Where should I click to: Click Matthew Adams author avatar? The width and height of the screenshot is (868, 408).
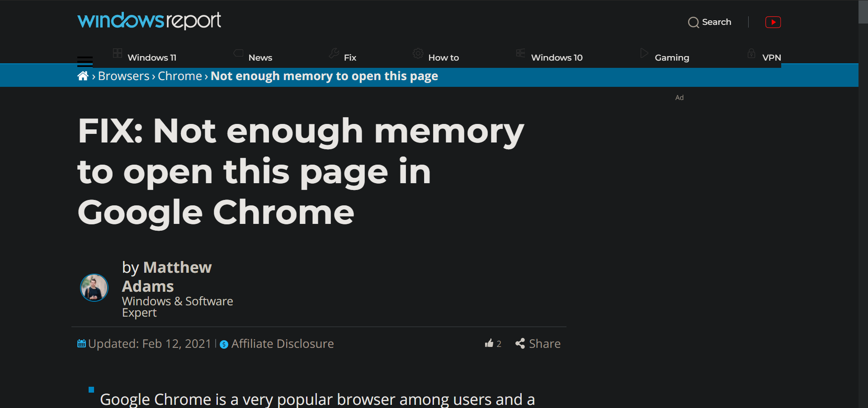[94, 288]
